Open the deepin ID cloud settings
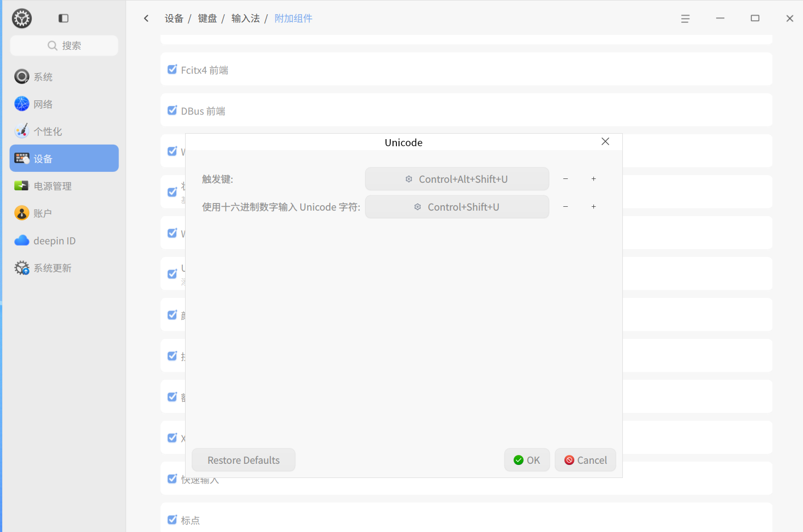Screen dimensions: 803x532 [64, 241]
